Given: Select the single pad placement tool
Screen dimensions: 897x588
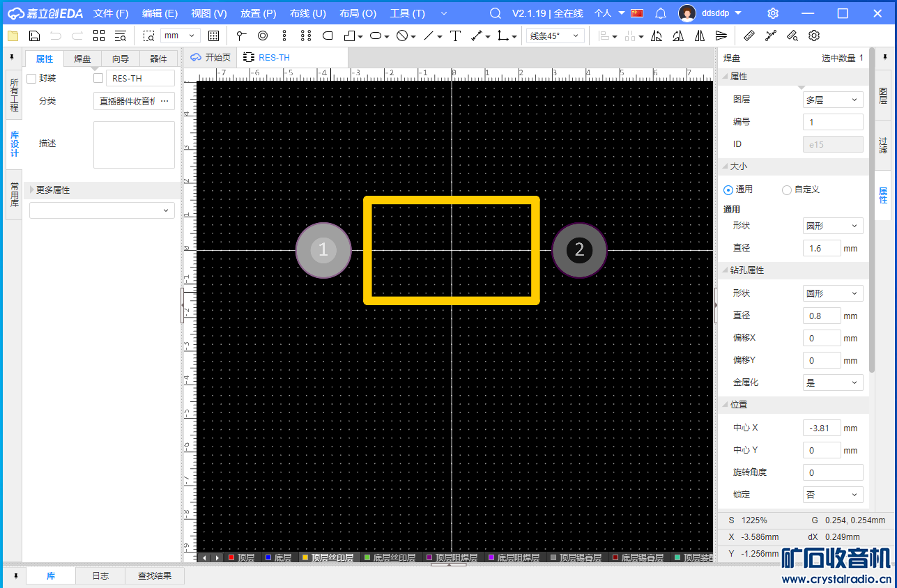Looking at the screenshot, I should (x=263, y=36).
